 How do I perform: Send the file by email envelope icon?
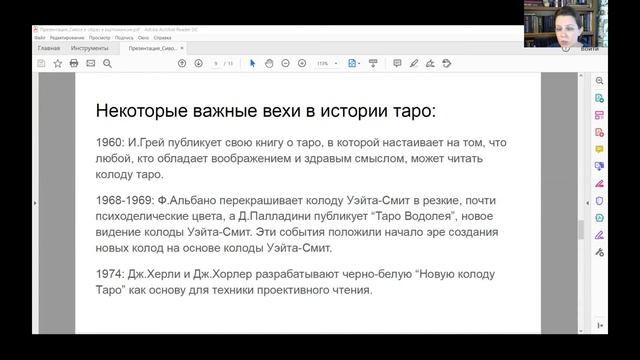pyautogui.click(x=91, y=63)
